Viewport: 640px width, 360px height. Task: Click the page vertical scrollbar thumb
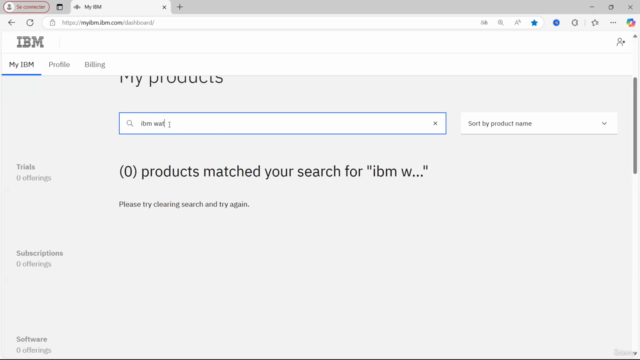[635, 126]
